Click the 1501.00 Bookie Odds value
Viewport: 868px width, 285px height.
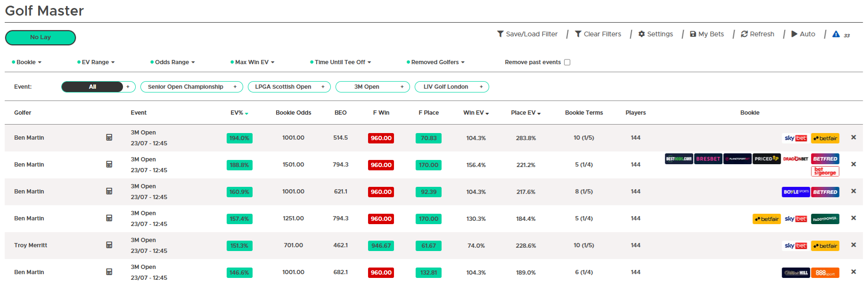tap(294, 165)
